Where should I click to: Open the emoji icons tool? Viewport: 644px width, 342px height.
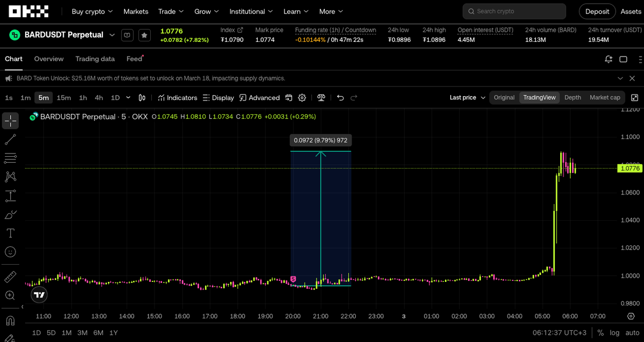[x=10, y=251]
